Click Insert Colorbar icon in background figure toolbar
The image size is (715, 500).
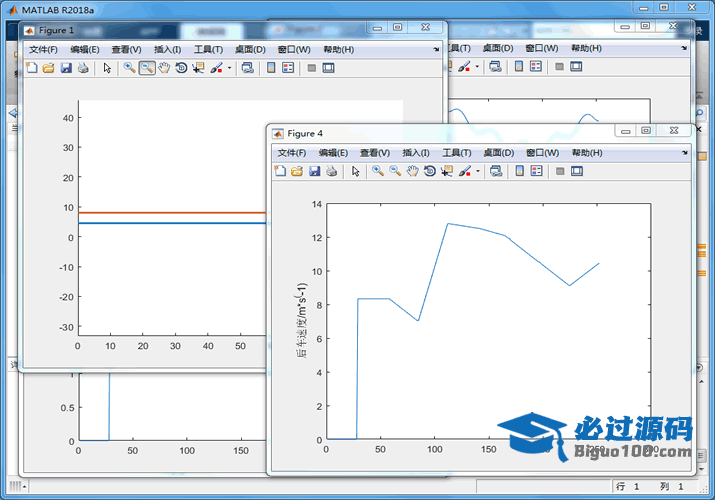pos(518,67)
